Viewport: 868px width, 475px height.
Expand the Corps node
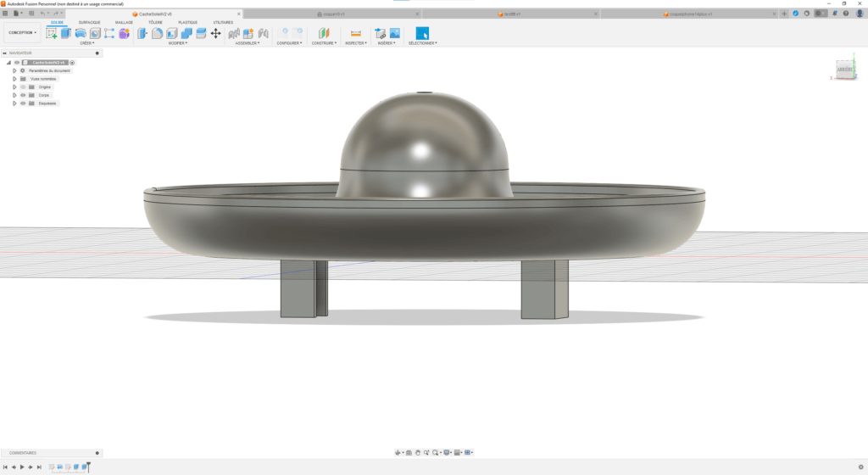tap(14, 95)
